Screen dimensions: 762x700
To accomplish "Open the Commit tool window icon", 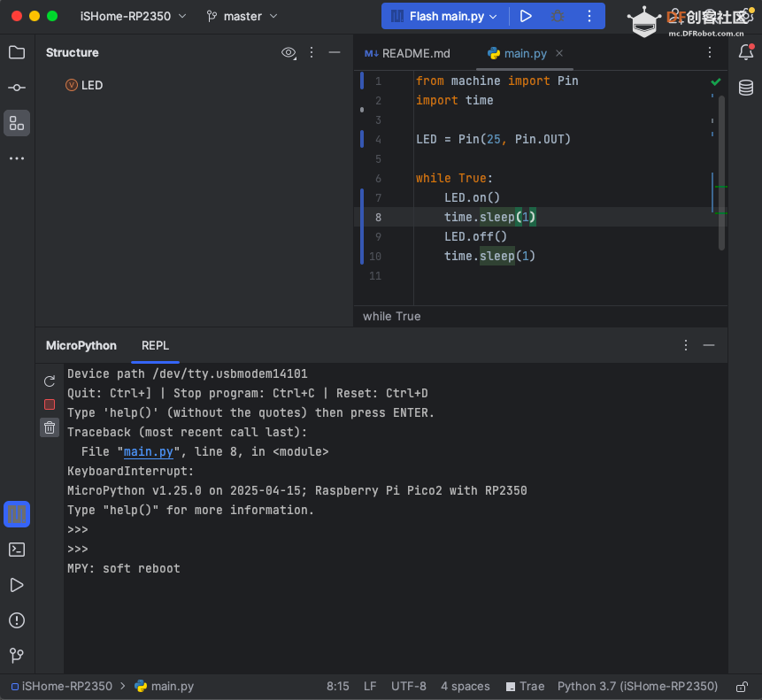I will coord(17,88).
